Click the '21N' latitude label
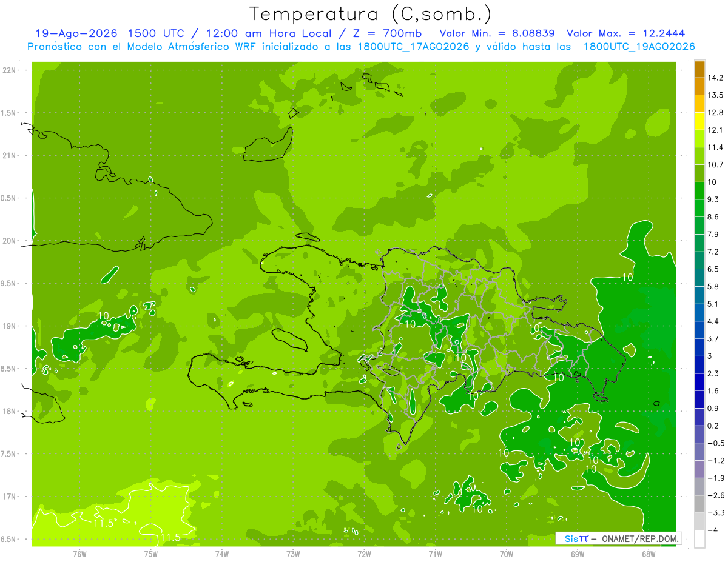This screenshot has height=562, width=728. (x=10, y=156)
